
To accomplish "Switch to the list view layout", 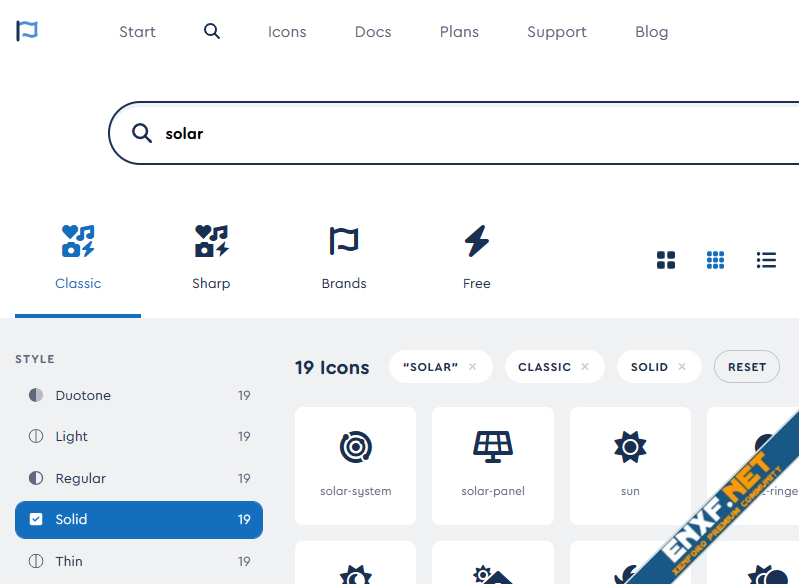I will (x=766, y=260).
